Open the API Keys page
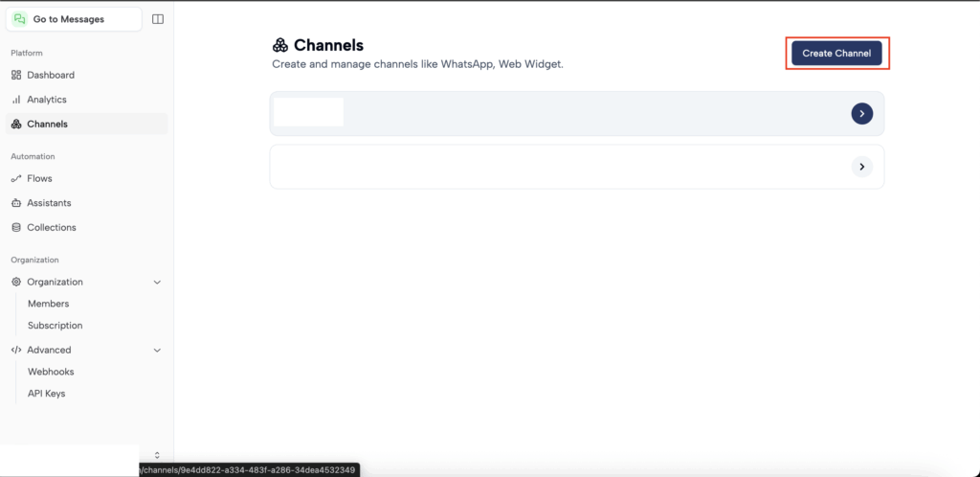Image resolution: width=980 pixels, height=477 pixels. pos(46,394)
